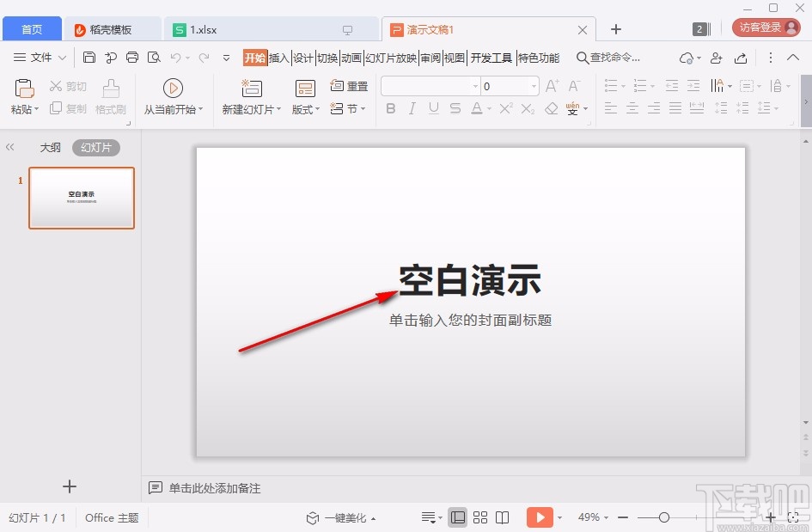Toggle underline formatting
Image resolution: width=812 pixels, height=532 pixels.
[x=433, y=108]
